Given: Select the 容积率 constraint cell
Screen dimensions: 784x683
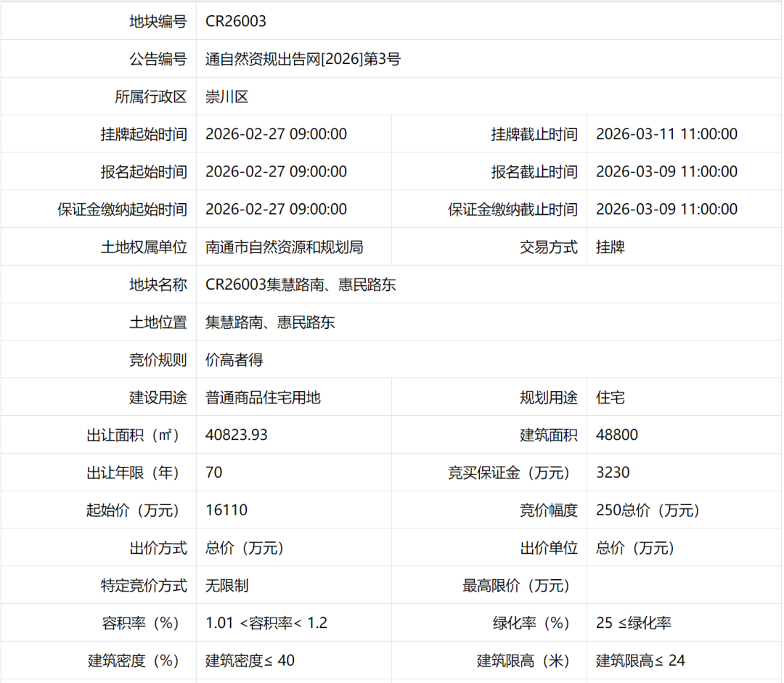Looking at the screenshot, I should 265,623.
